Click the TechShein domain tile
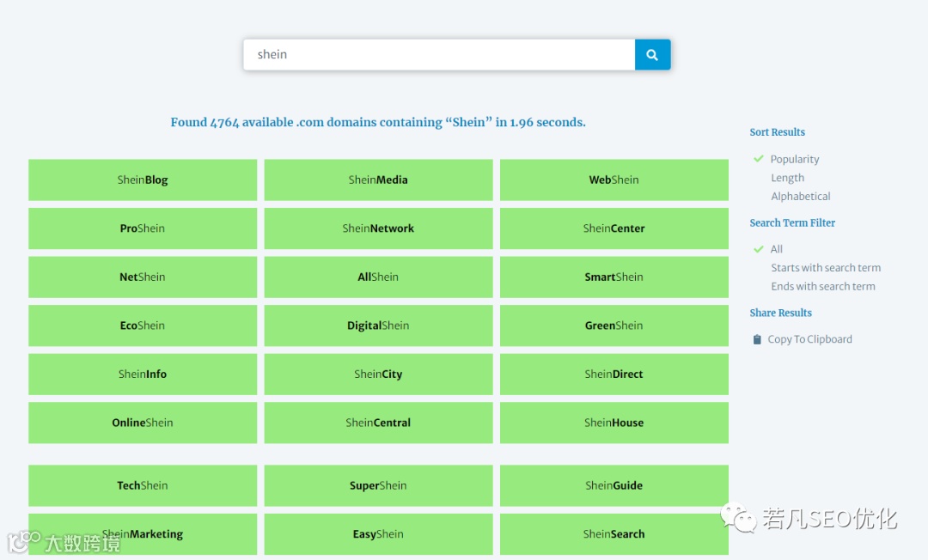 [x=143, y=485]
